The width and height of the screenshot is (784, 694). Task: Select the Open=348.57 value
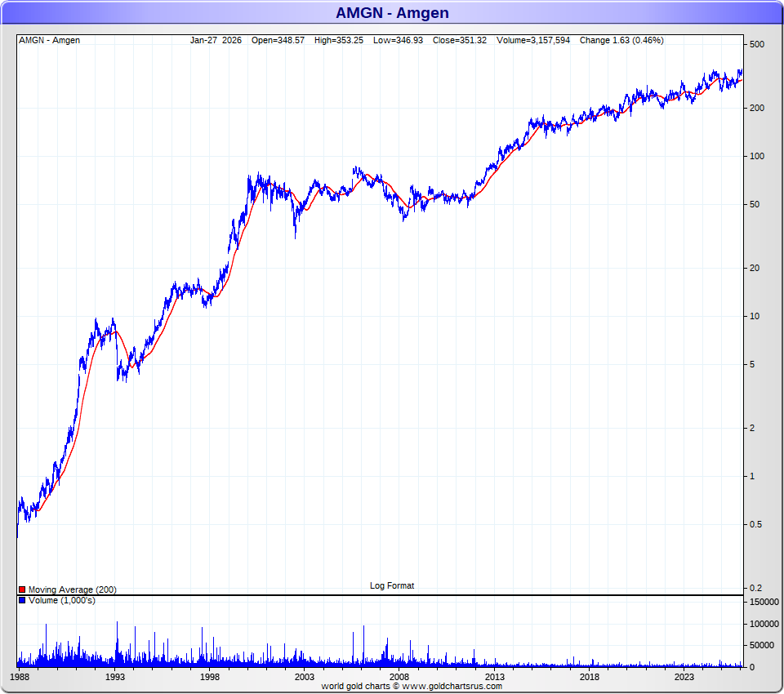pos(278,40)
